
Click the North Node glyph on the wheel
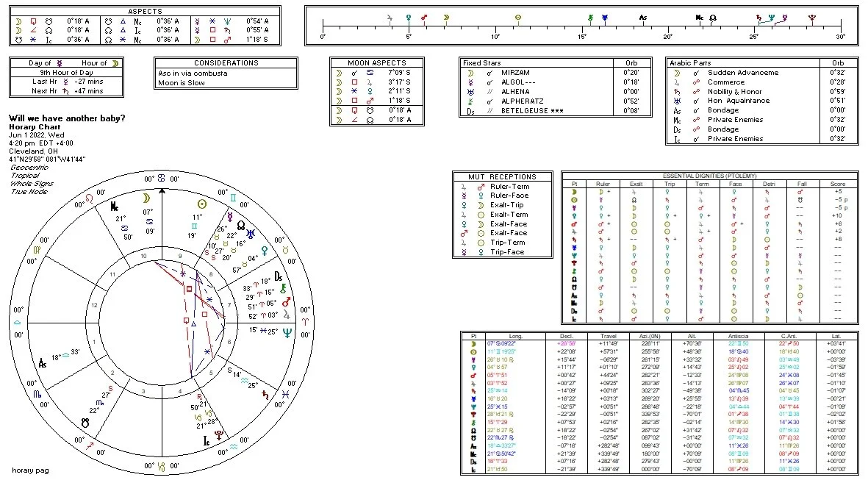(x=241, y=226)
